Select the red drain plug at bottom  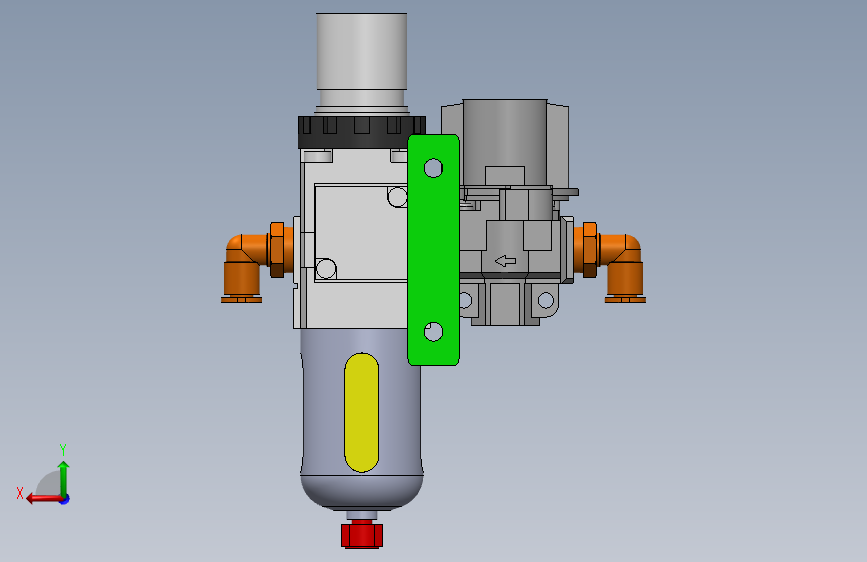pyautogui.click(x=362, y=534)
